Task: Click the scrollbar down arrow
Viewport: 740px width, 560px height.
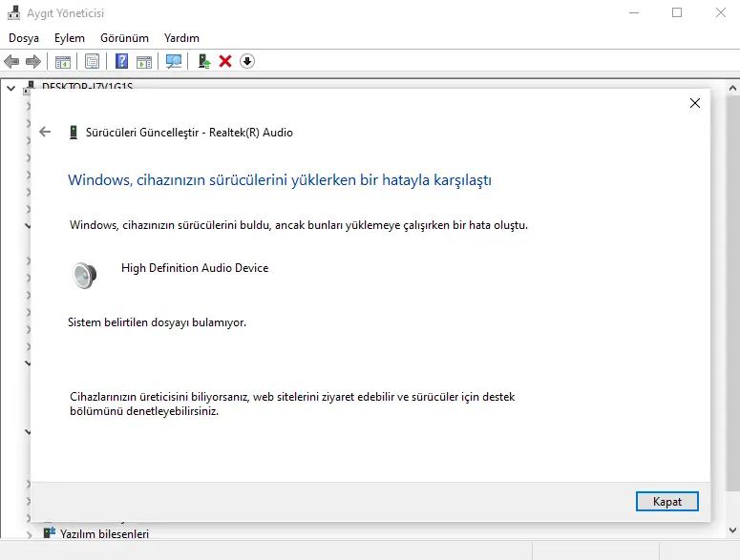Action: (732, 530)
